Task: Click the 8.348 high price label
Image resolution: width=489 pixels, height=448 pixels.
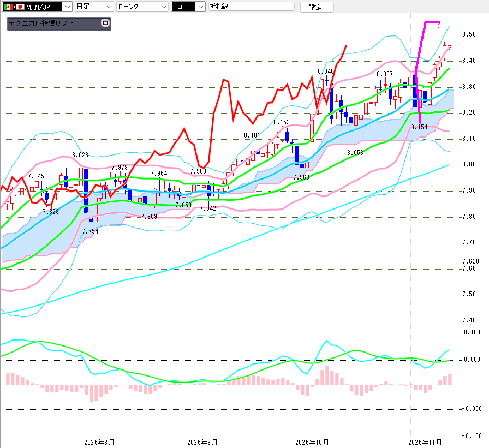Action: click(x=326, y=71)
